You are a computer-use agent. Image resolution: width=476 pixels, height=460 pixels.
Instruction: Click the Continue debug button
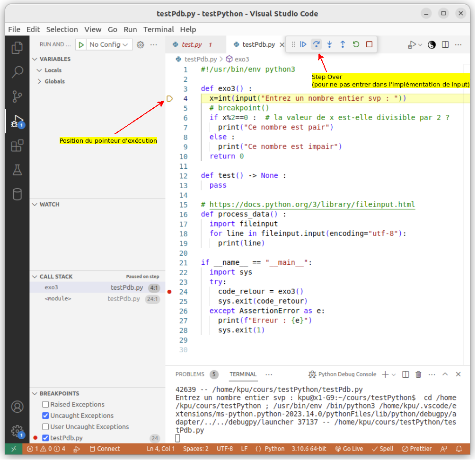[x=304, y=44]
